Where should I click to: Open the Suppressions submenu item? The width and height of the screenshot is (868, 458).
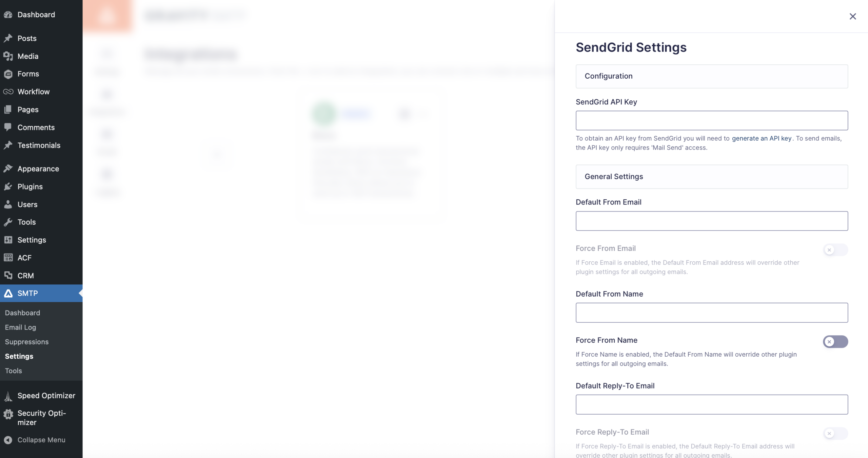click(x=27, y=342)
